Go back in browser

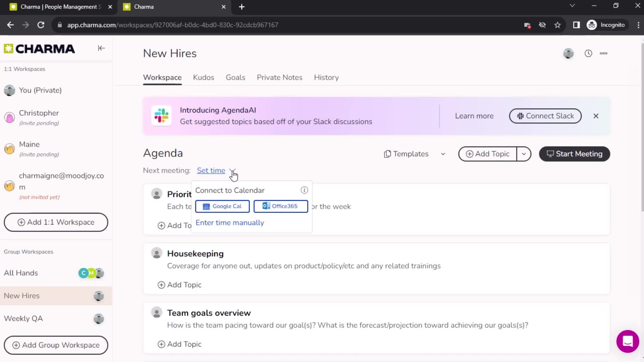(10, 25)
